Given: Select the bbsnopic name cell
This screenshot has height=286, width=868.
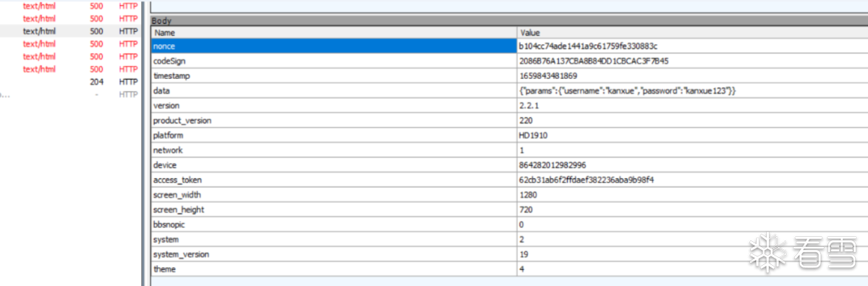Looking at the screenshot, I should 333,224.
